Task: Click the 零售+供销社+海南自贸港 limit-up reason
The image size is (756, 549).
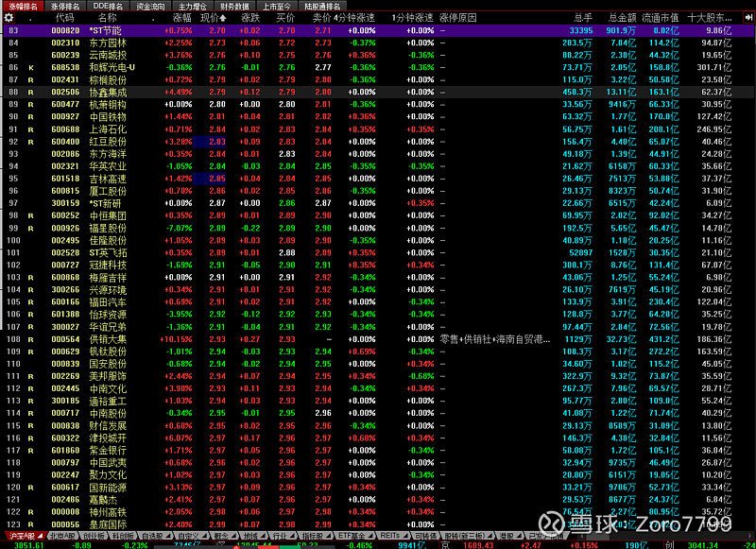Action: coord(494,340)
